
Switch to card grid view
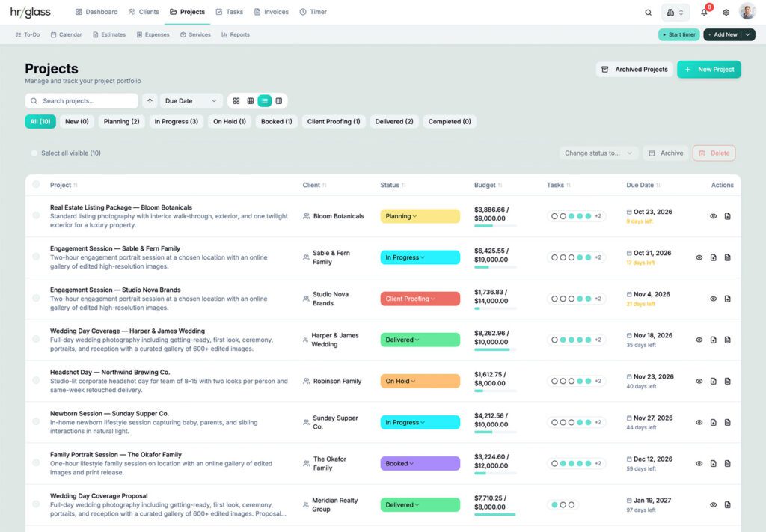236,101
